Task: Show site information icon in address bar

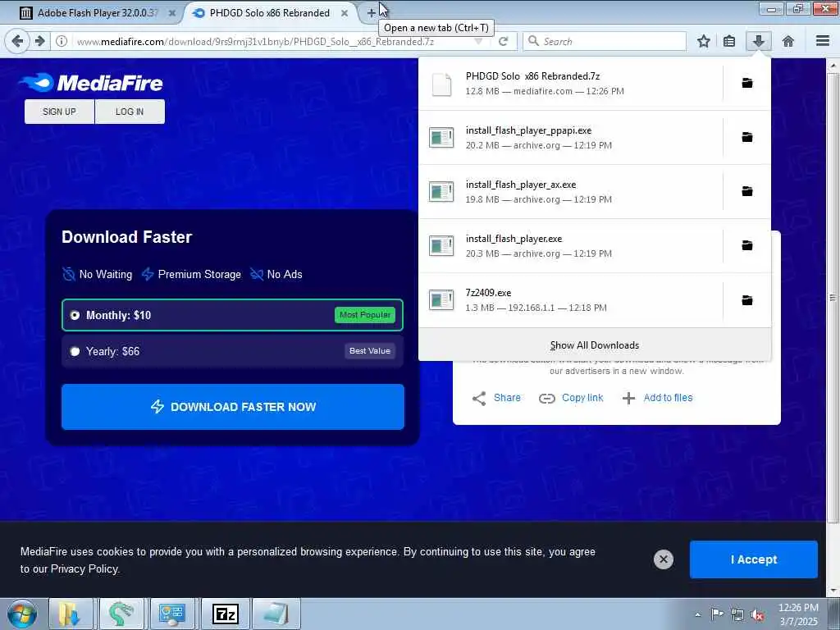Action: (x=62, y=41)
